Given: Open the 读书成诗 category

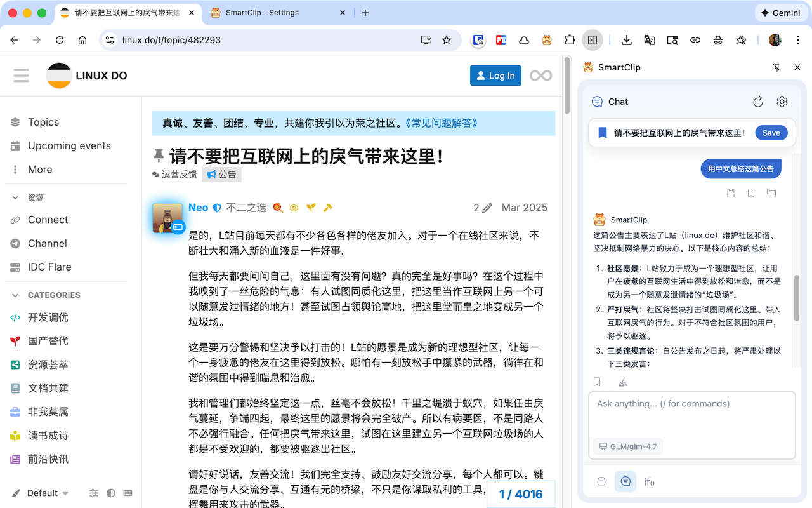Looking at the screenshot, I should coord(48,436).
